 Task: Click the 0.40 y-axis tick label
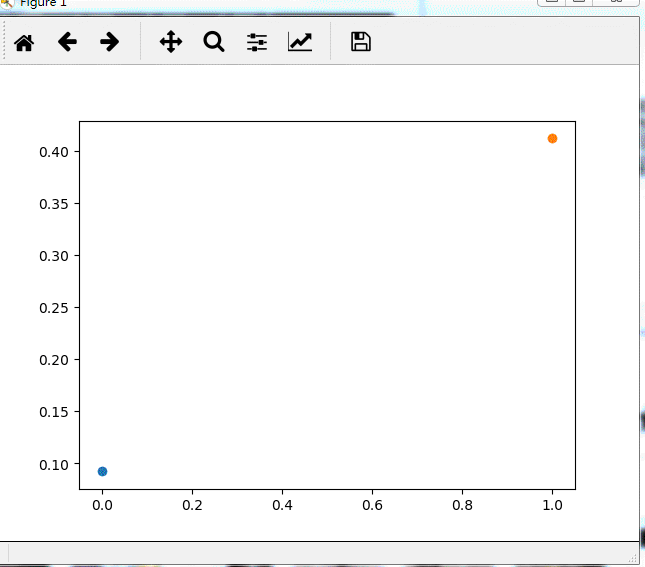(53, 152)
